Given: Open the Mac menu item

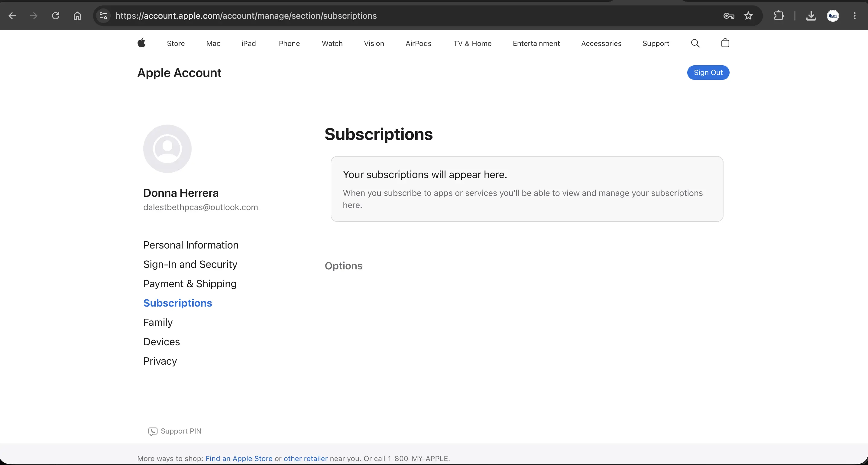Looking at the screenshot, I should (x=213, y=44).
